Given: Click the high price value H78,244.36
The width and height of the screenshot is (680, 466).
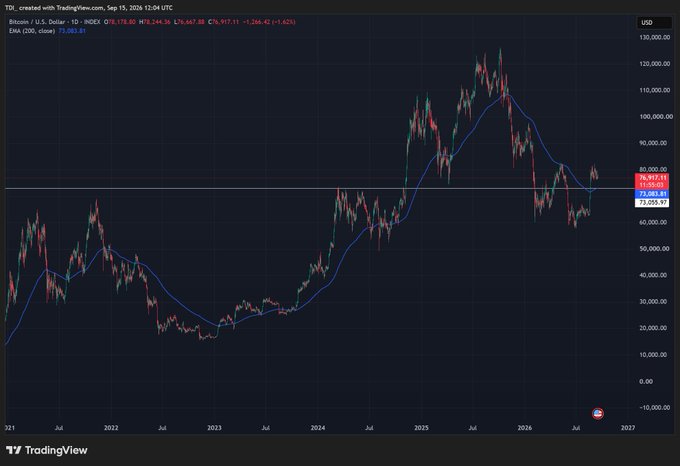Looking at the screenshot, I should pyautogui.click(x=155, y=22).
